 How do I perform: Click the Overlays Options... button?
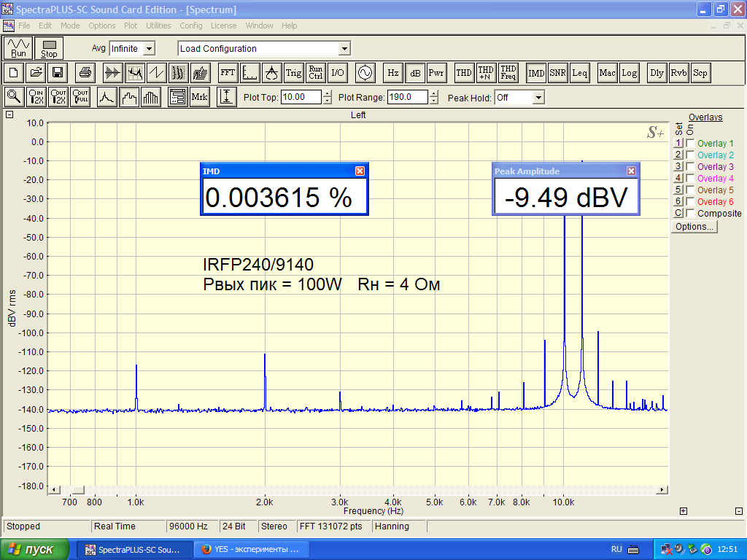point(694,227)
